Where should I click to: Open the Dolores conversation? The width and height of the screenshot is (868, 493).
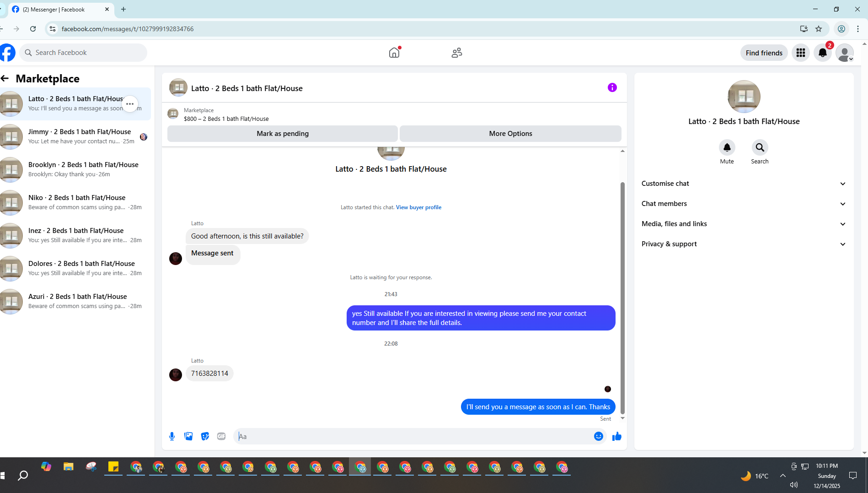pyautogui.click(x=75, y=268)
